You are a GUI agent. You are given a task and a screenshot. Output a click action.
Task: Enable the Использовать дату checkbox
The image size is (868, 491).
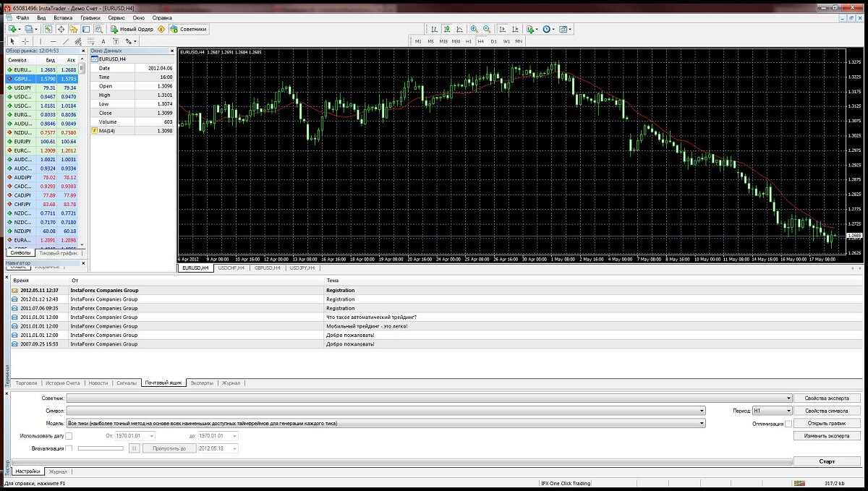pos(69,436)
